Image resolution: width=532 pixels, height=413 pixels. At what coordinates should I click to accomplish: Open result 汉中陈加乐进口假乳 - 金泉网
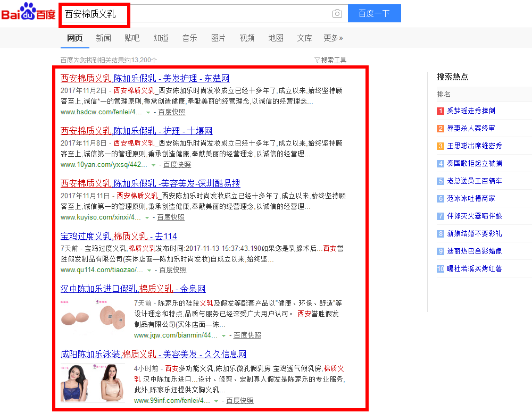click(133, 289)
